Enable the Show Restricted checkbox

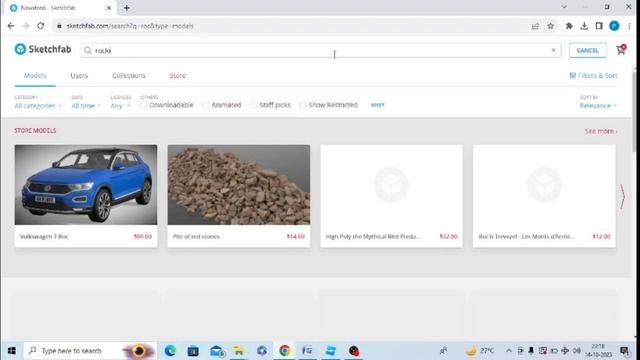click(x=302, y=105)
